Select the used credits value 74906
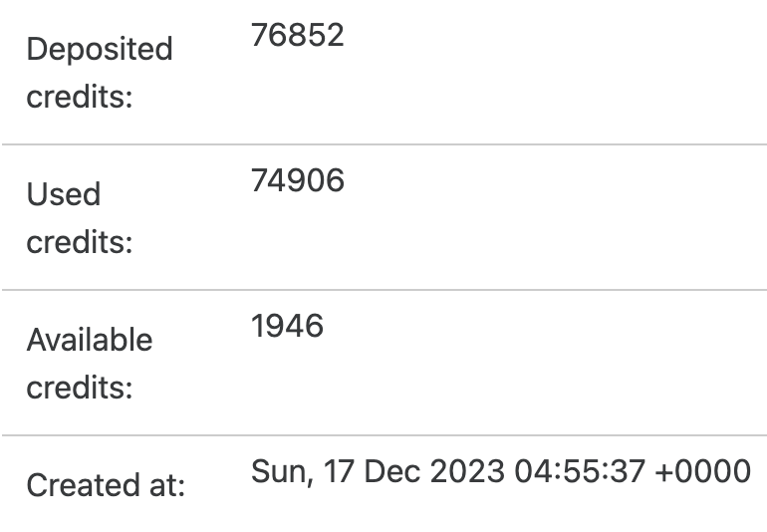 point(298,180)
